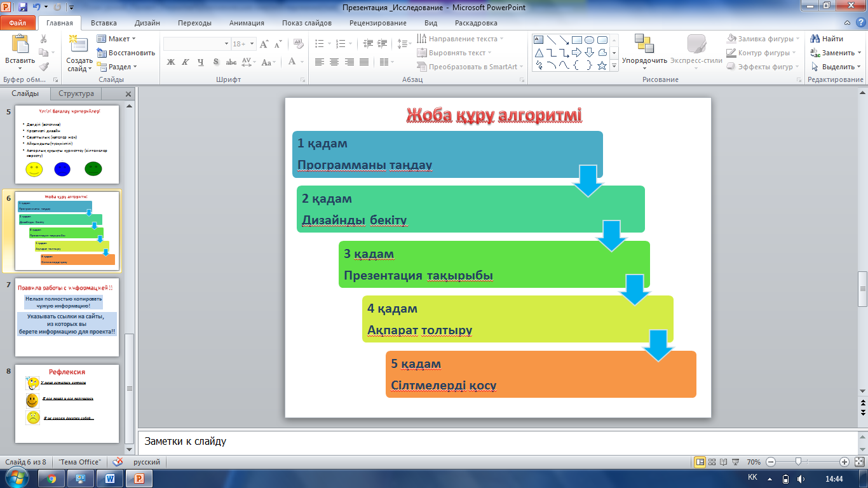Open Google Chrome from the taskbar
Image resolution: width=868 pixels, height=488 pixels.
click(x=51, y=479)
